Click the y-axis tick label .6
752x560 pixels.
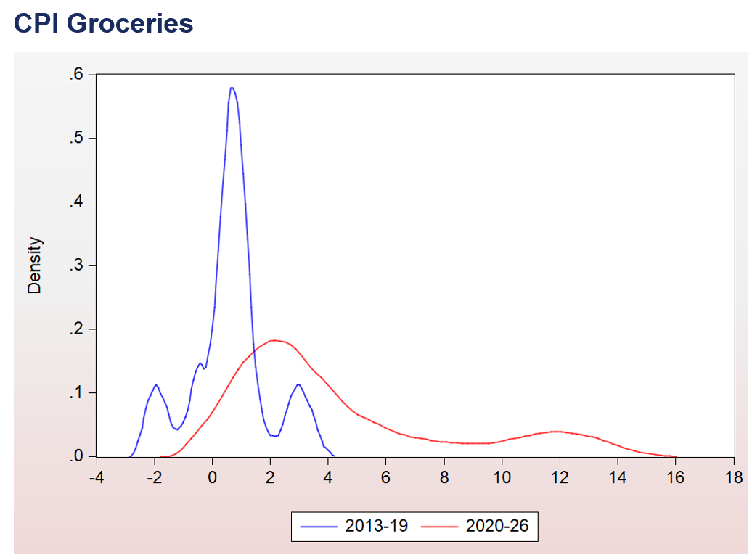click(x=77, y=74)
